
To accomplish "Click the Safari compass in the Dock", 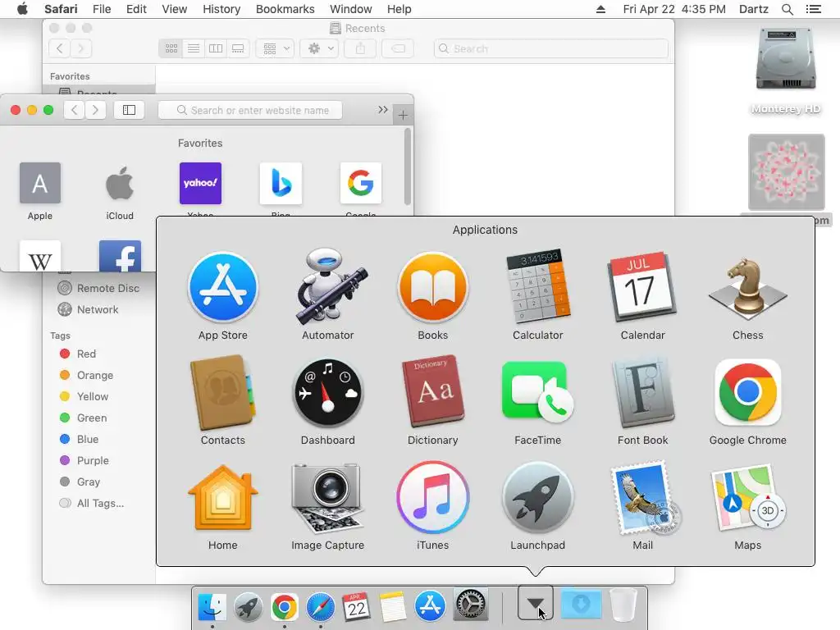I will 321,606.
